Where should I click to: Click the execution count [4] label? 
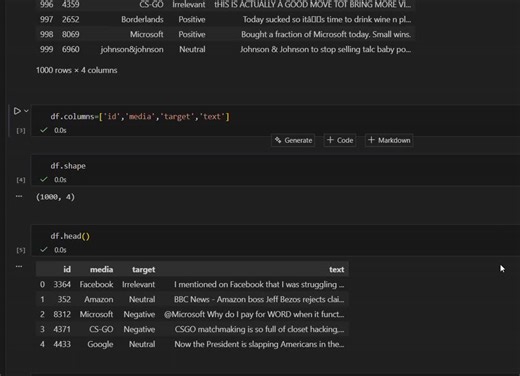21,180
